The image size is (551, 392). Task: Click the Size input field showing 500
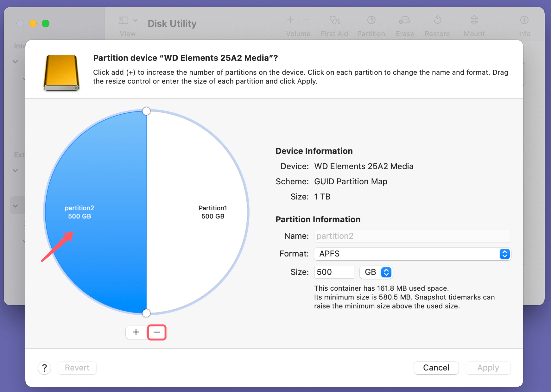[334, 272]
